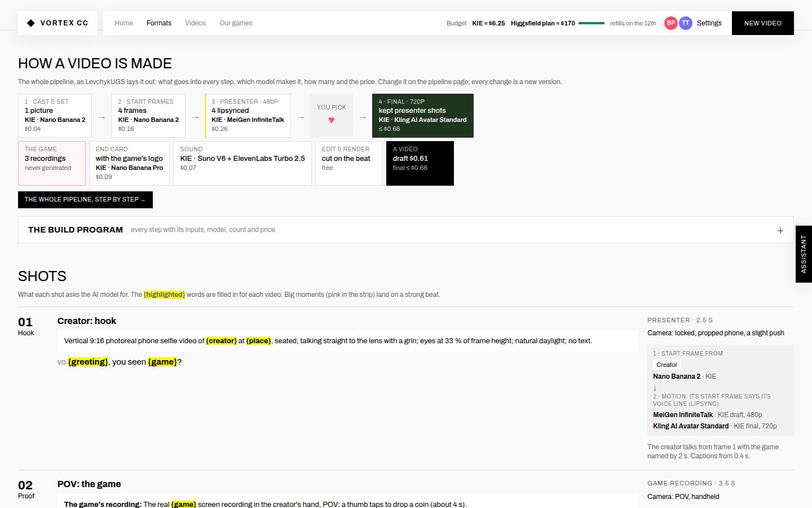Click the heart icon in You Pick
The height and width of the screenshot is (508, 812).
pyautogui.click(x=332, y=120)
